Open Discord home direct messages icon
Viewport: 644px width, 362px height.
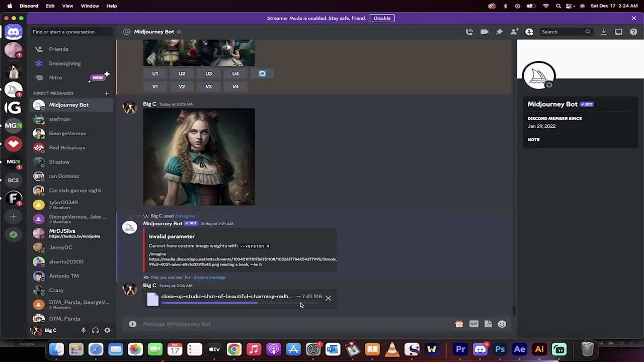[x=14, y=32]
